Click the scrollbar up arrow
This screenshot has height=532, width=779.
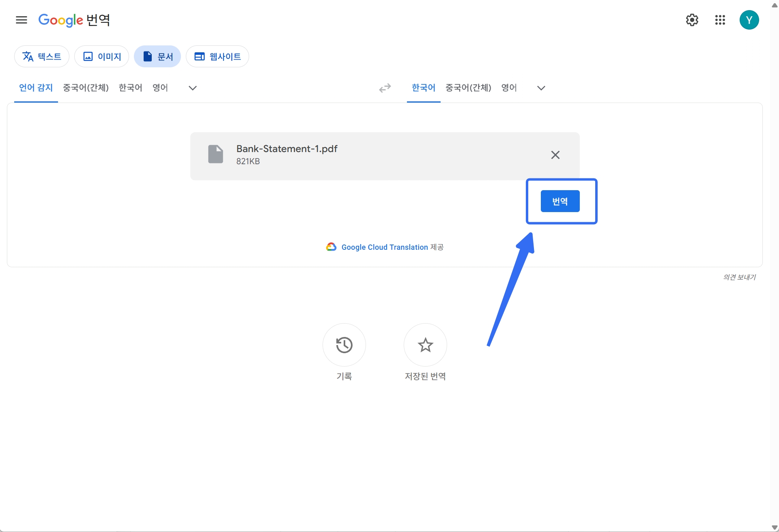click(775, 5)
